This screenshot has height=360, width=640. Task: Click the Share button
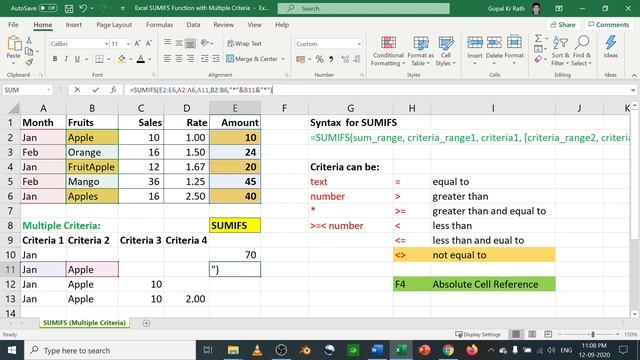click(563, 25)
